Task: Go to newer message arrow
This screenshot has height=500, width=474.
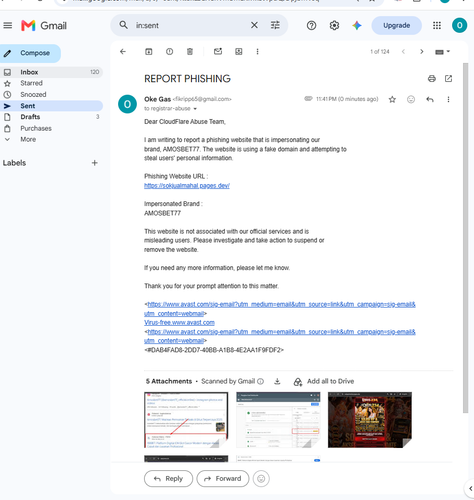Action: pos(403,51)
